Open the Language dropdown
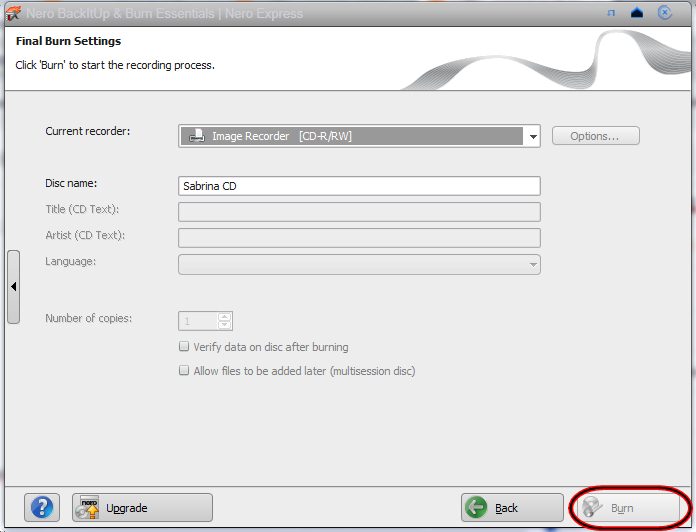Screen dimensions: 696x532 click(359, 264)
